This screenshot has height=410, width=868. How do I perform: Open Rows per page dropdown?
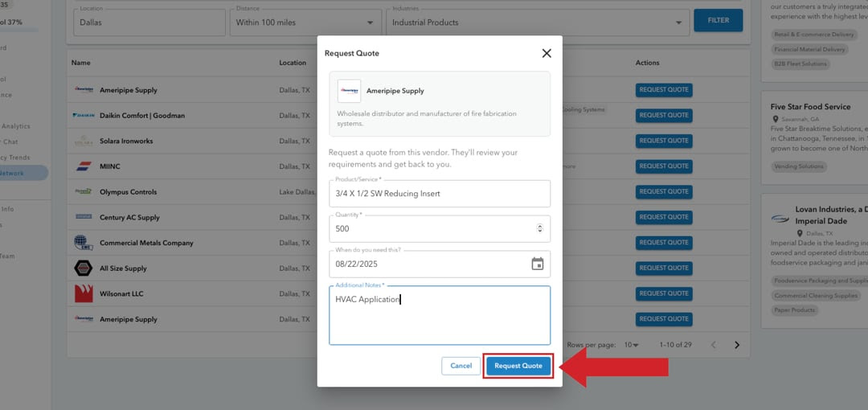(631, 345)
